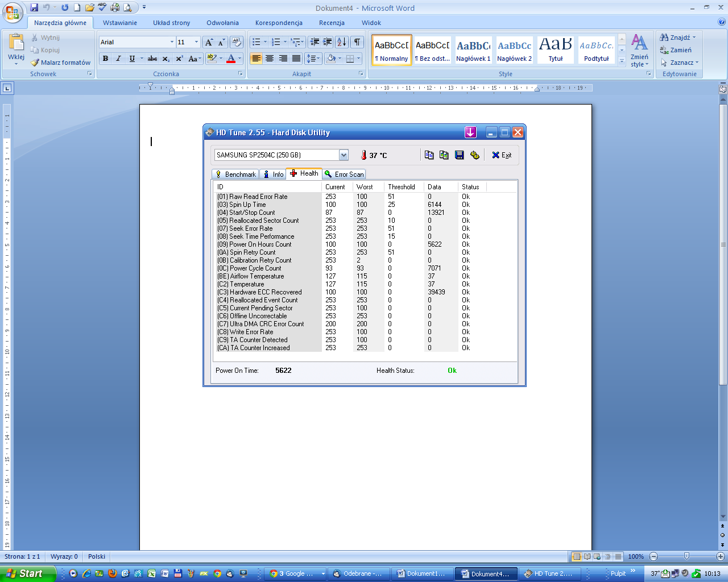
Task: Run spelling check from Quick Access Toolbar
Action: click(102, 7)
